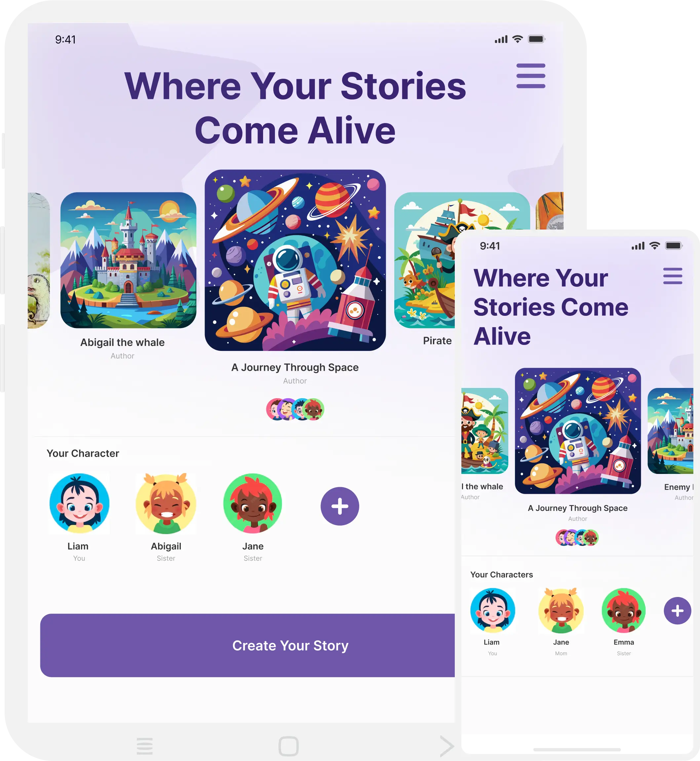The height and width of the screenshot is (761, 700).
Task: Tap tablet bottom navigation home square
Action: click(x=288, y=746)
